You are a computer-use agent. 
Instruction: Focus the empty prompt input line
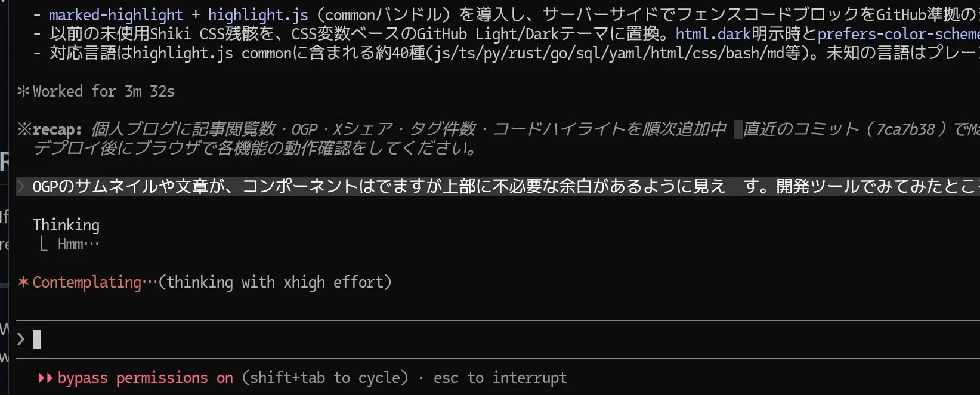click(x=477, y=340)
